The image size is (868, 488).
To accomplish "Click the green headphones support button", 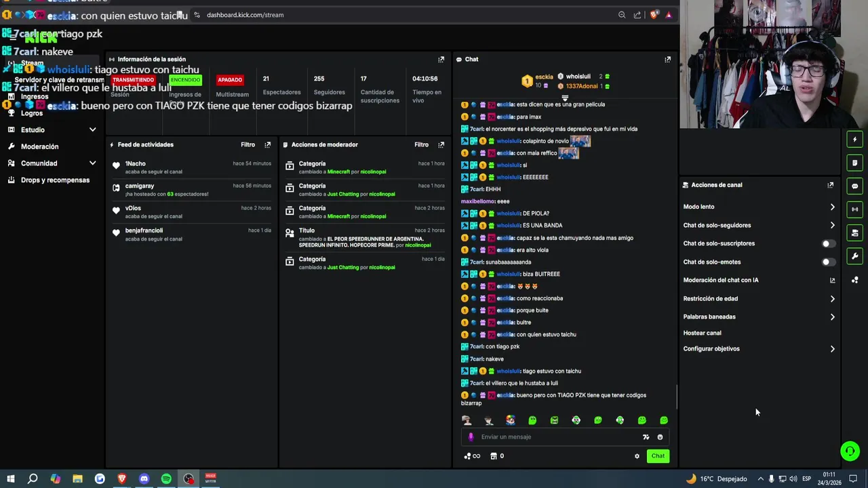I will pyautogui.click(x=850, y=451).
